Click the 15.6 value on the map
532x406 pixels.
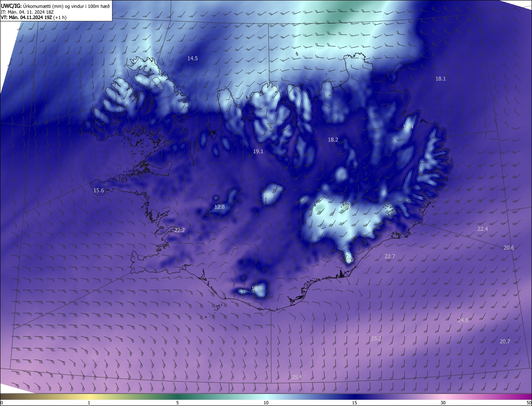99,191
